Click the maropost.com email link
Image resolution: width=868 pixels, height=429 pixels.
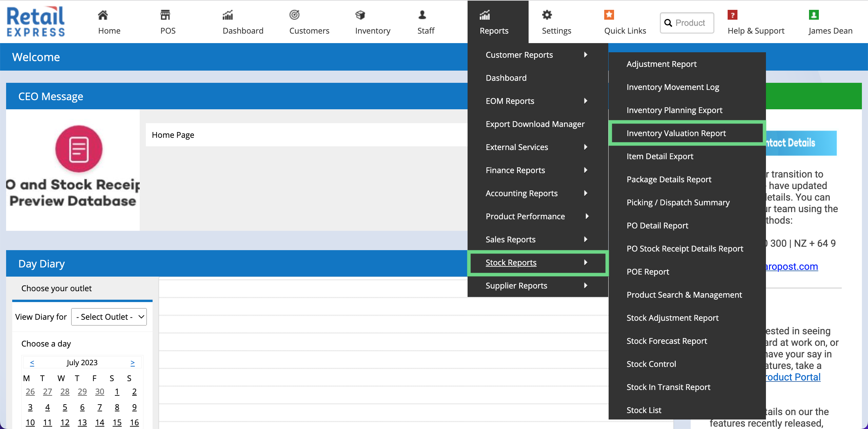point(792,266)
